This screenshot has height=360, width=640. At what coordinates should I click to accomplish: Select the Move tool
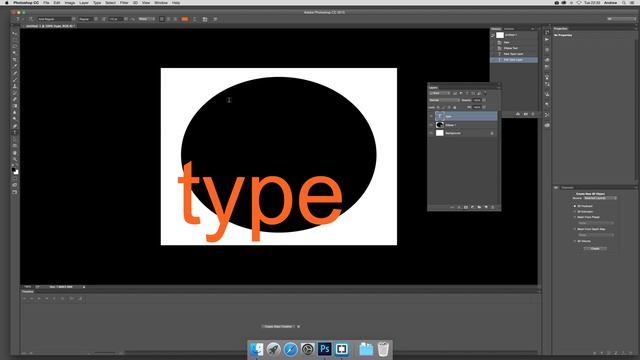click(15, 33)
